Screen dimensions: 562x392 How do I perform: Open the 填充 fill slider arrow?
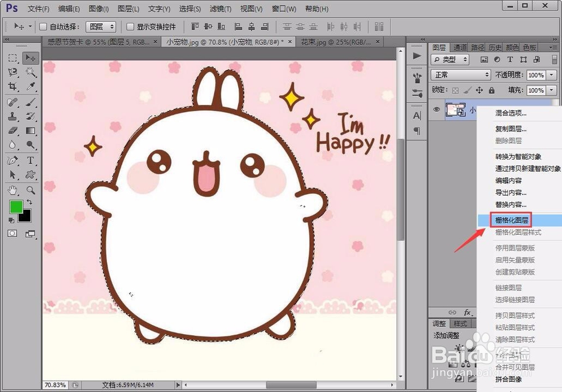[552, 90]
